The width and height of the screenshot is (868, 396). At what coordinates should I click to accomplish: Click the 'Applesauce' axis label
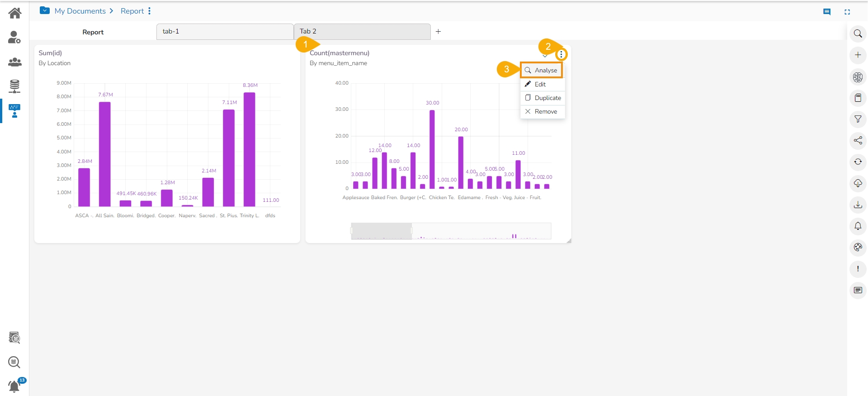(x=356, y=197)
